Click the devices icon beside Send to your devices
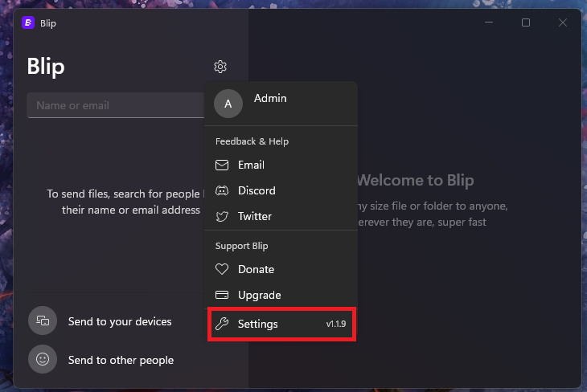 click(x=43, y=321)
